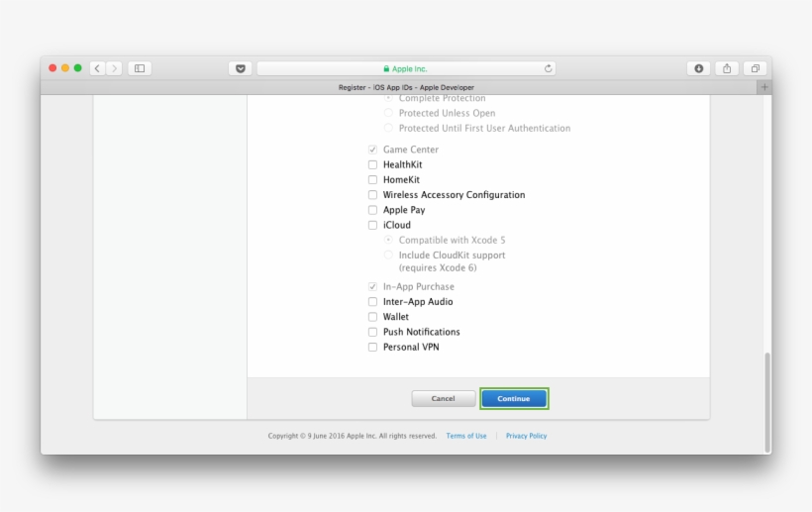Screen dimensions: 812x512
Task: Check the HomeKit service option
Action: point(373,180)
